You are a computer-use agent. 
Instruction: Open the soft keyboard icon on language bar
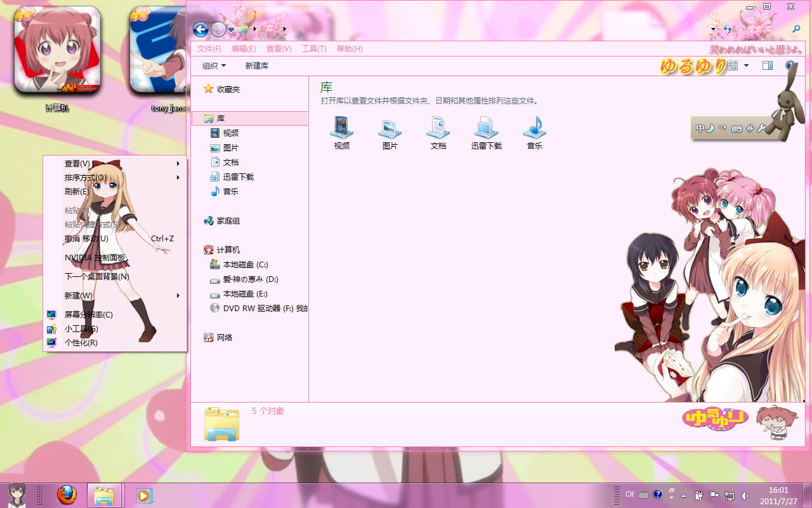[736, 129]
